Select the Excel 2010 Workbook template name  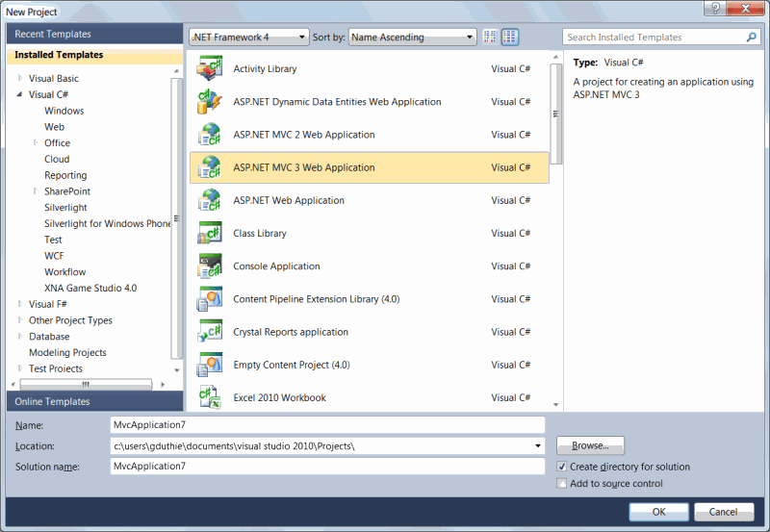tap(279, 397)
